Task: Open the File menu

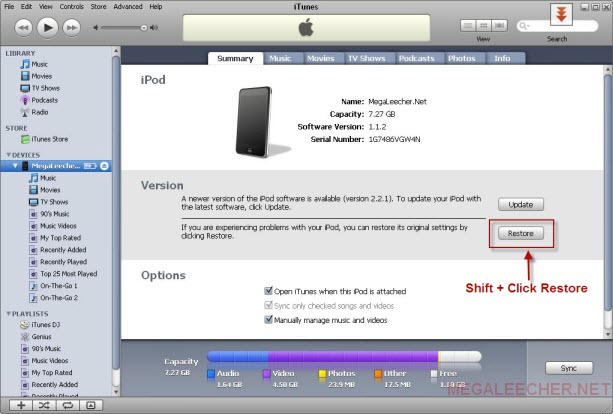Action: (x=9, y=7)
